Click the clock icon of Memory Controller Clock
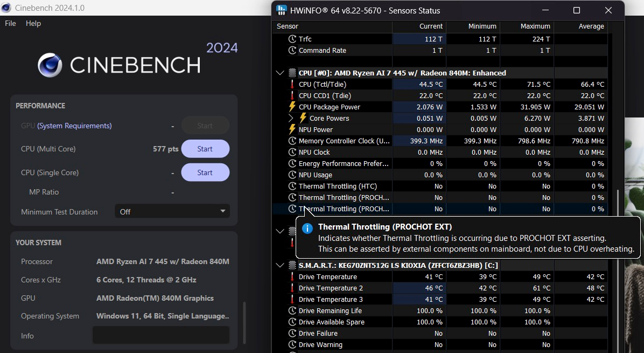The height and width of the screenshot is (353, 644). click(292, 141)
